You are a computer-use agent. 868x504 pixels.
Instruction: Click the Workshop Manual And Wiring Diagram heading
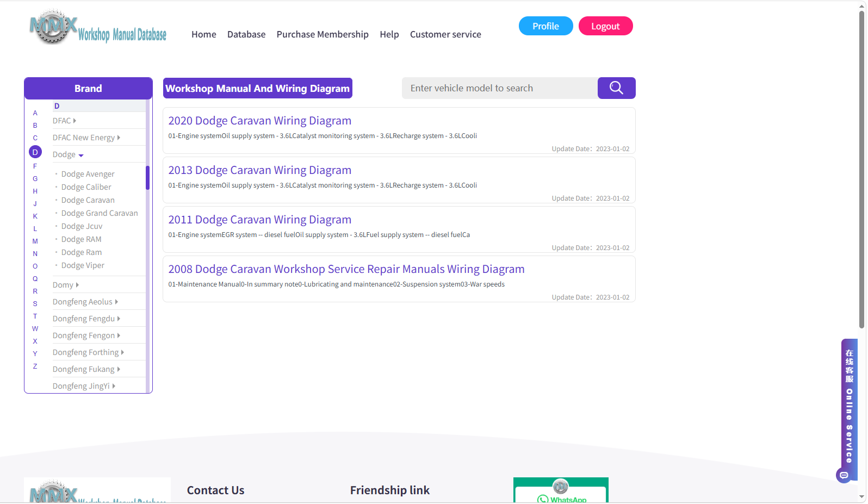(x=258, y=88)
